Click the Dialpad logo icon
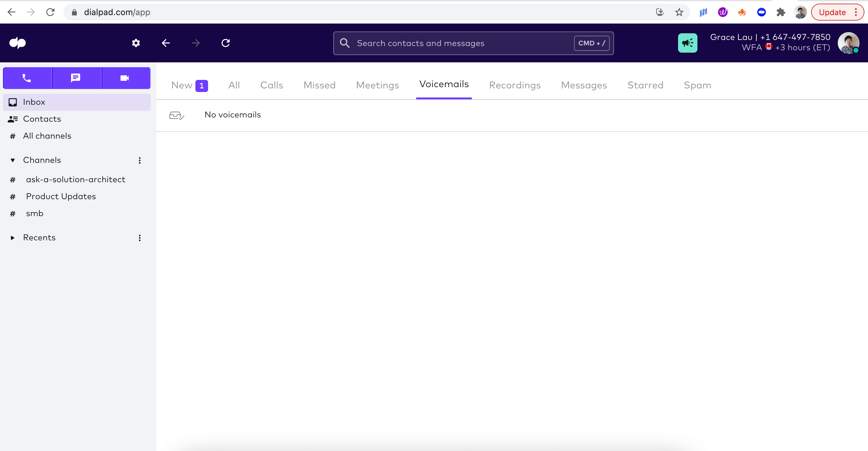868x451 pixels. point(18,43)
